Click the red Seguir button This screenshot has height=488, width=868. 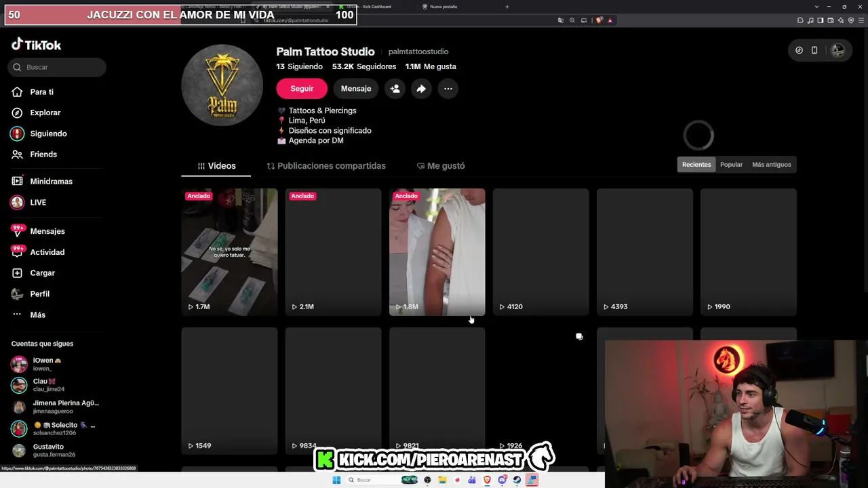point(302,89)
